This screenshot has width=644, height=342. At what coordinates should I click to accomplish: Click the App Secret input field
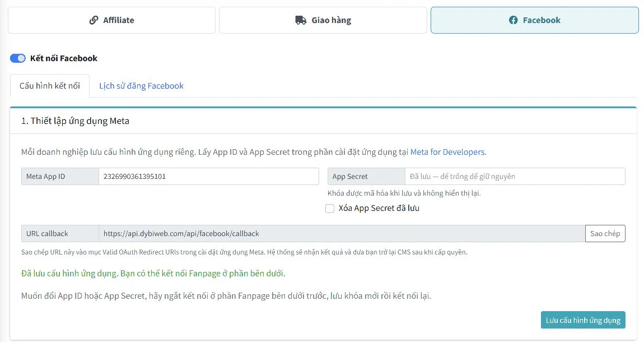515,177
